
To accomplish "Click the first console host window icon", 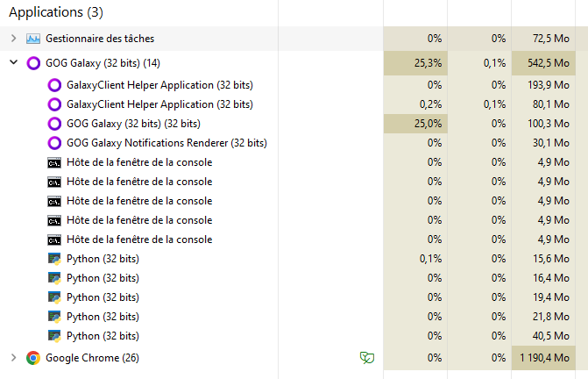I will pos(54,163).
